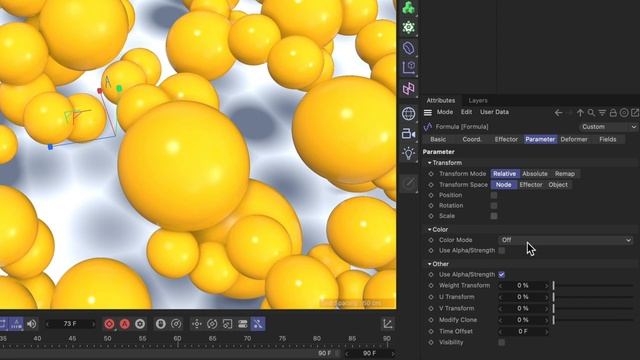Click the Modify Clone slider

[593, 320]
